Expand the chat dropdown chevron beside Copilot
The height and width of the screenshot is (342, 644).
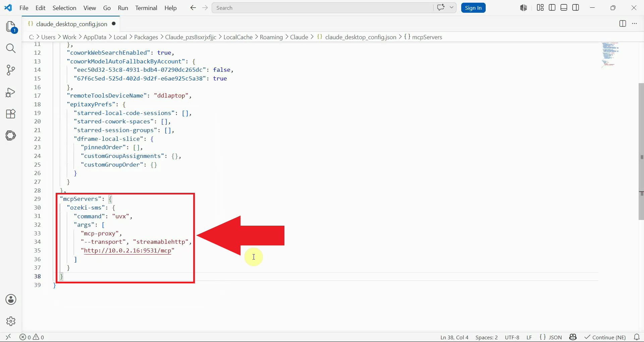click(x=451, y=8)
